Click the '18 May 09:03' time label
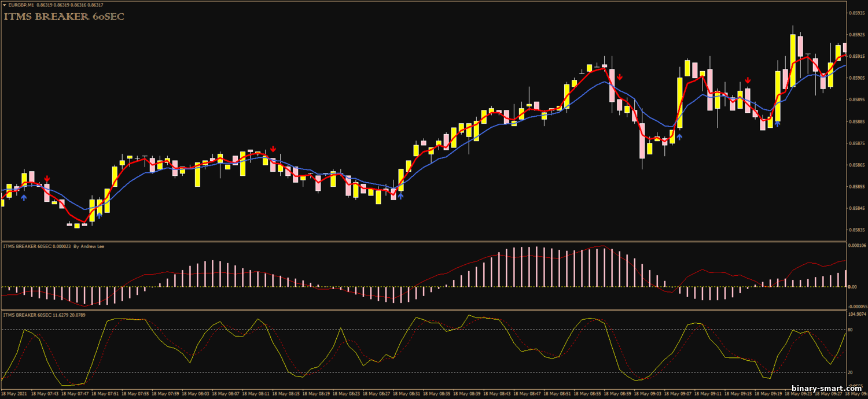This screenshot has height=399, width=868. pyautogui.click(x=648, y=393)
